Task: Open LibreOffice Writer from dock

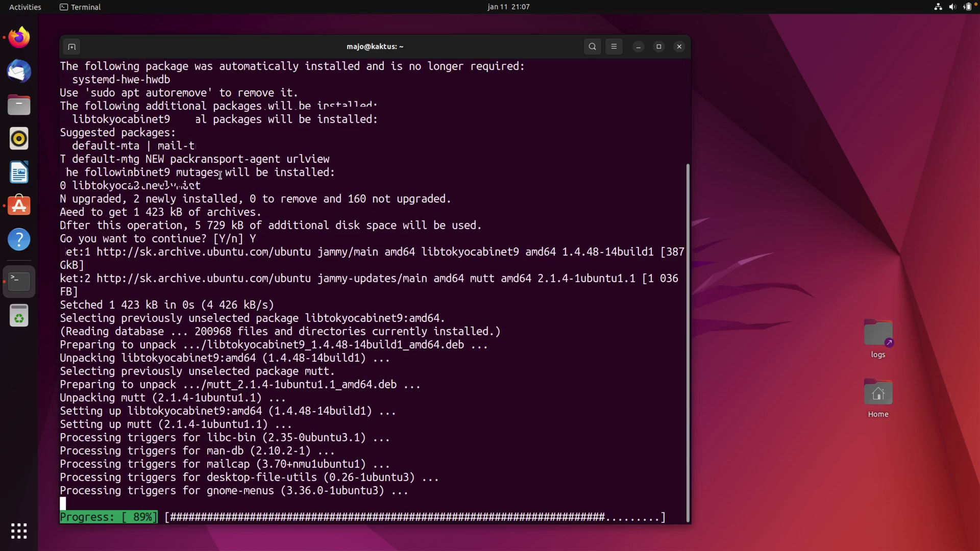Action: coord(19,172)
